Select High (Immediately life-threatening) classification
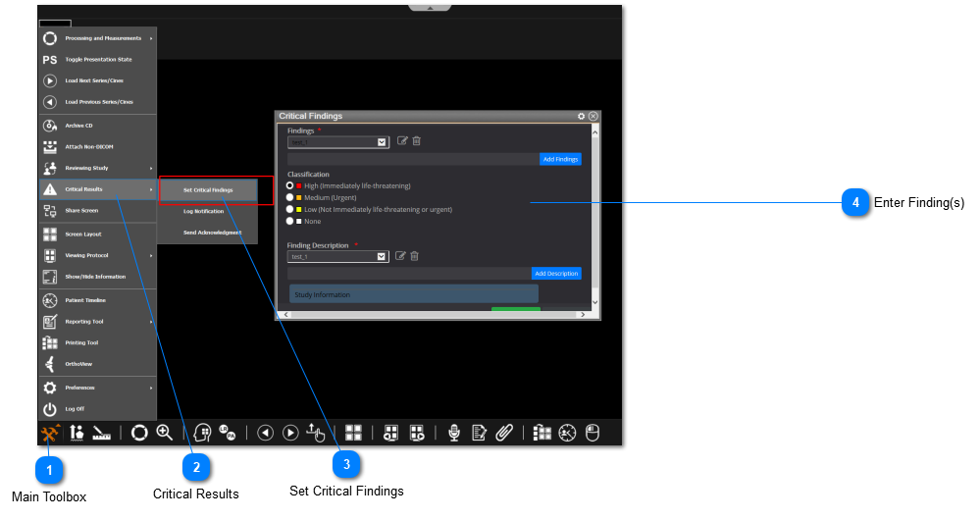This screenshot has height=520, width=980. point(290,185)
